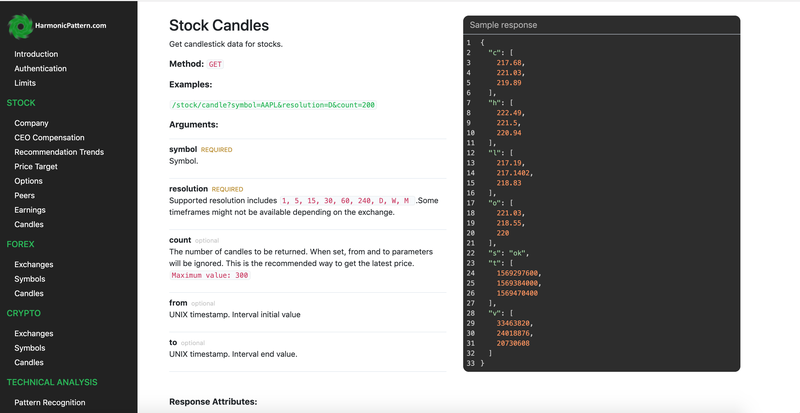Open the Price Target page
800x413 pixels.
tap(36, 166)
